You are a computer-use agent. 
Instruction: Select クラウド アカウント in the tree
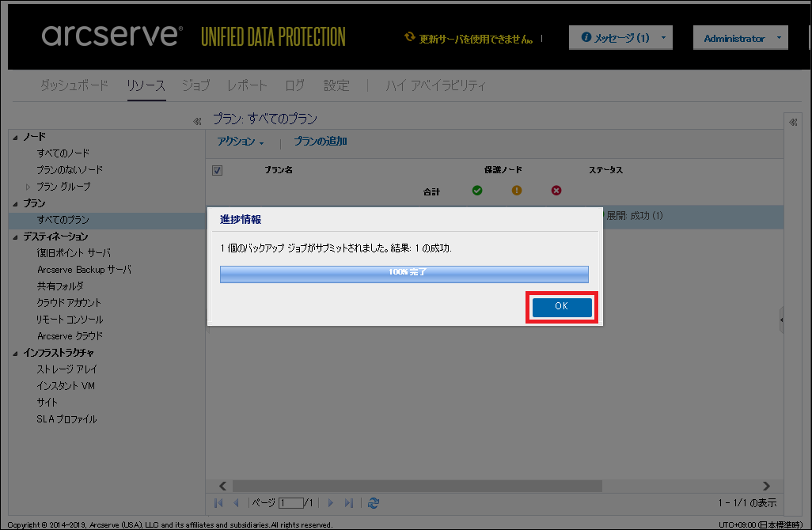pos(69,303)
